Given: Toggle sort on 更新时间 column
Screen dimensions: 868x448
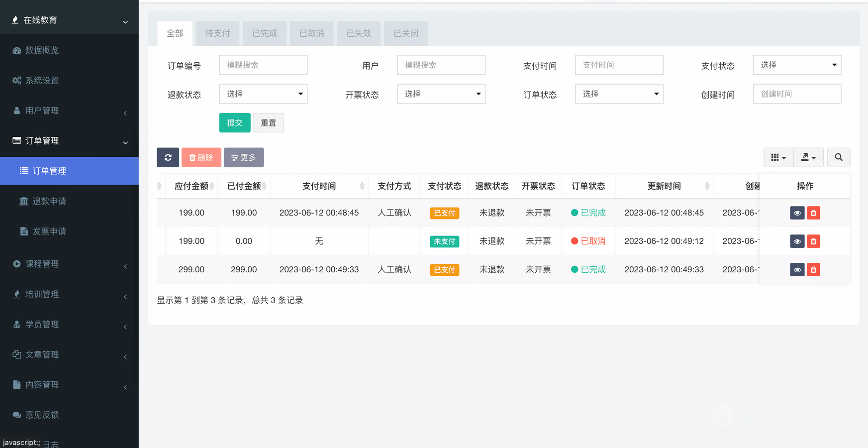Looking at the screenshot, I should coord(664,186).
